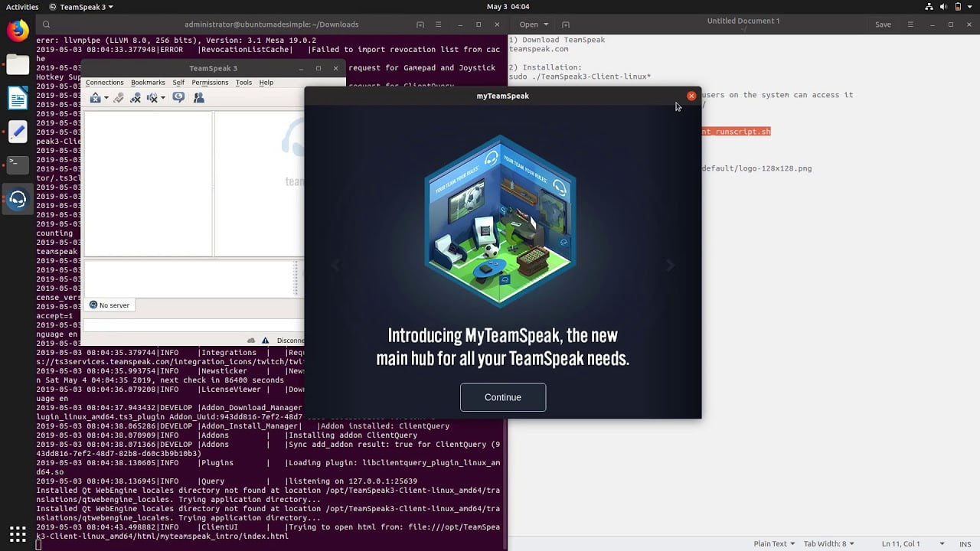The width and height of the screenshot is (980, 551).
Task: Open the terminal icon in the dock
Action: click(x=17, y=164)
